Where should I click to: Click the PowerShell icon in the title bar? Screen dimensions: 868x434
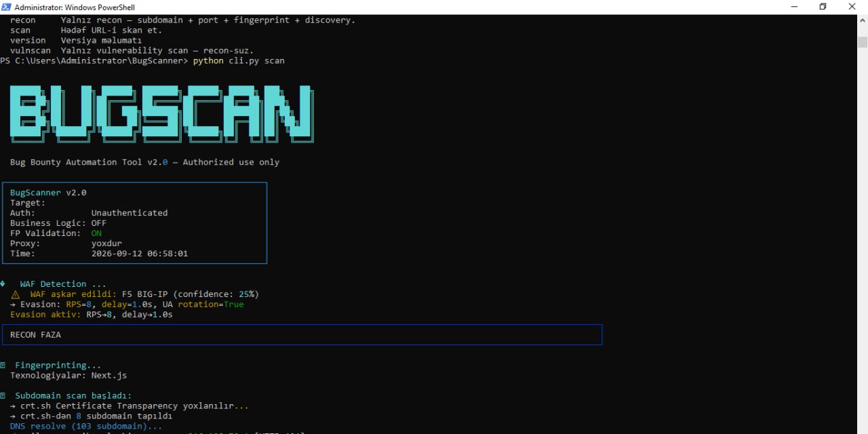[x=7, y=7]
